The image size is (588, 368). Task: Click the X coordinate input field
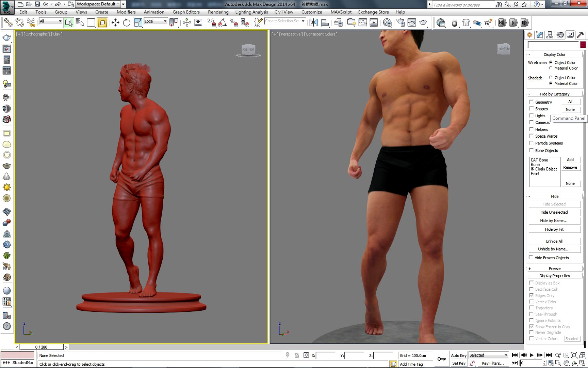pos(326,355)
